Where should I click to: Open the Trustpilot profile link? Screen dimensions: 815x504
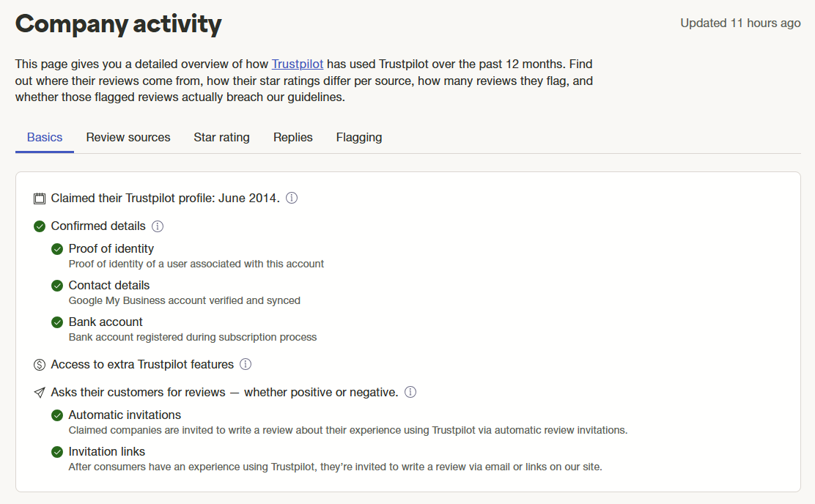click(296, 64)
